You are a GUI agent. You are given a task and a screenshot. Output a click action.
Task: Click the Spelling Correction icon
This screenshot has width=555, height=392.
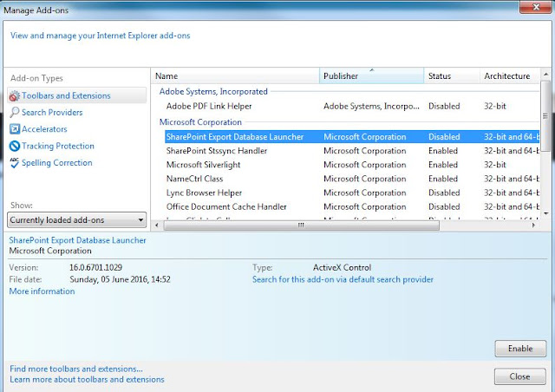point(15,162)
